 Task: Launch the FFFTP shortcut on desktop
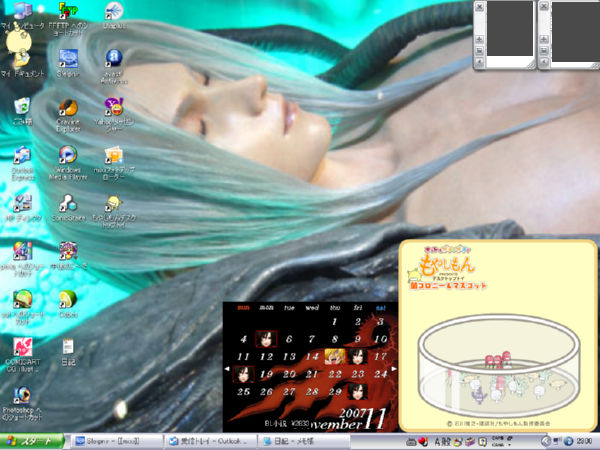click(x=68, y=11)
